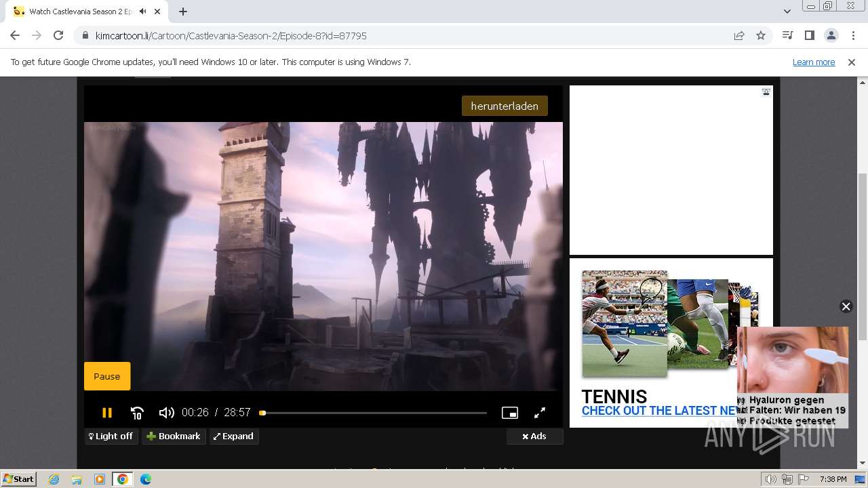Image resolution: width=868 pixels, height=488 pixels.
Task: Go forward in browser history
Action: click(x=37, y=35)
